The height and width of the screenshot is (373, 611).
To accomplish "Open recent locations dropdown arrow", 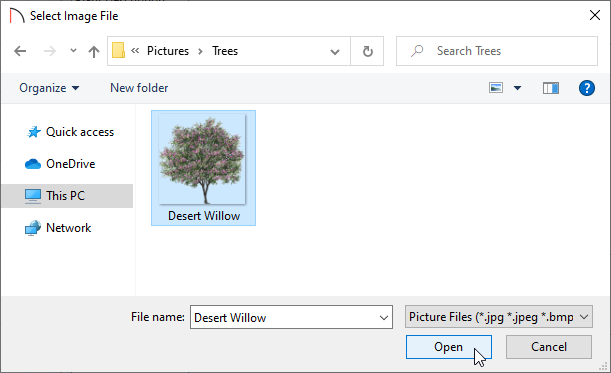I will [73, 51].
